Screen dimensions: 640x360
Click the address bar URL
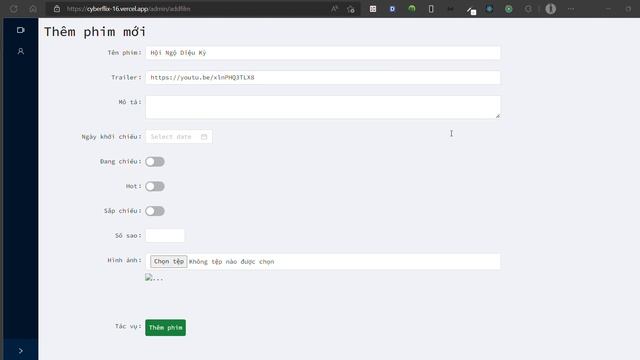(129, 9)
